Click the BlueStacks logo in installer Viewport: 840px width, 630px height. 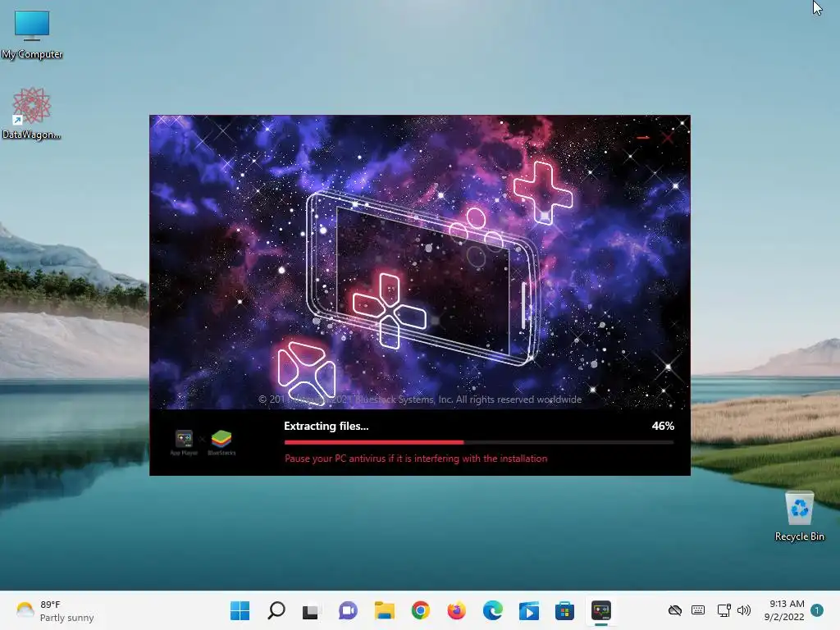pyautogui.click(x=221, y=442)
